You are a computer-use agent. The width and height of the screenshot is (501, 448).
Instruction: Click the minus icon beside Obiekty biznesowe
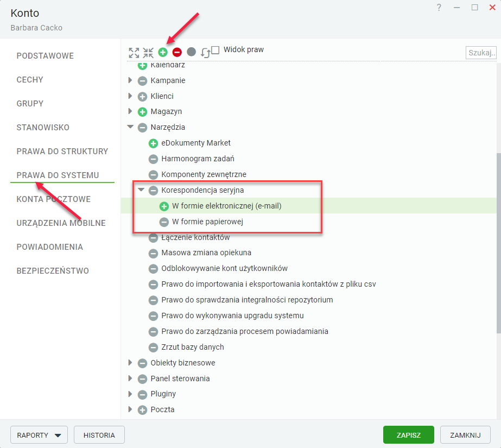coord(143,363)
